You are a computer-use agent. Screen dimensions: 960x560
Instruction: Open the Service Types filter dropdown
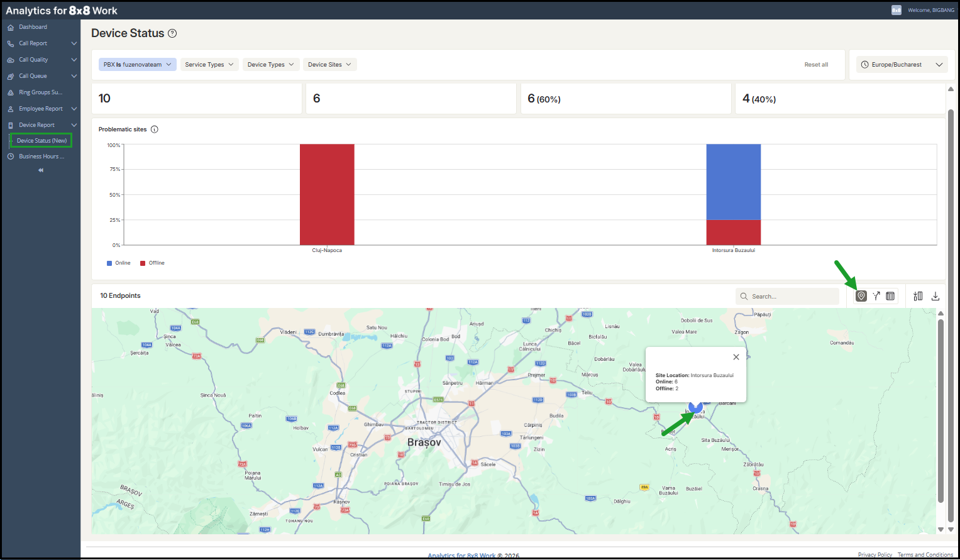209,65
